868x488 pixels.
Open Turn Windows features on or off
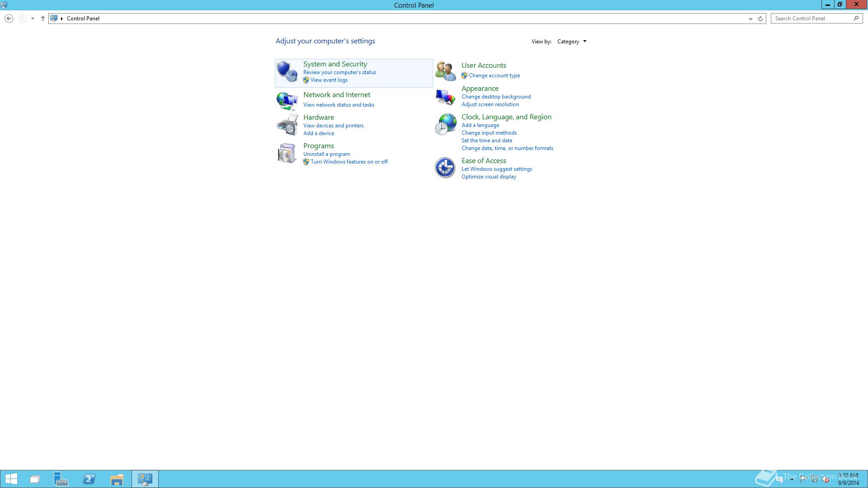349,162
